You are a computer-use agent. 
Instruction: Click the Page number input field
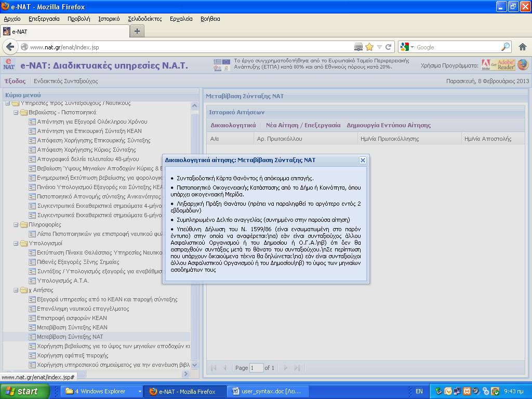pyautogui.click(x=256, y=368)
